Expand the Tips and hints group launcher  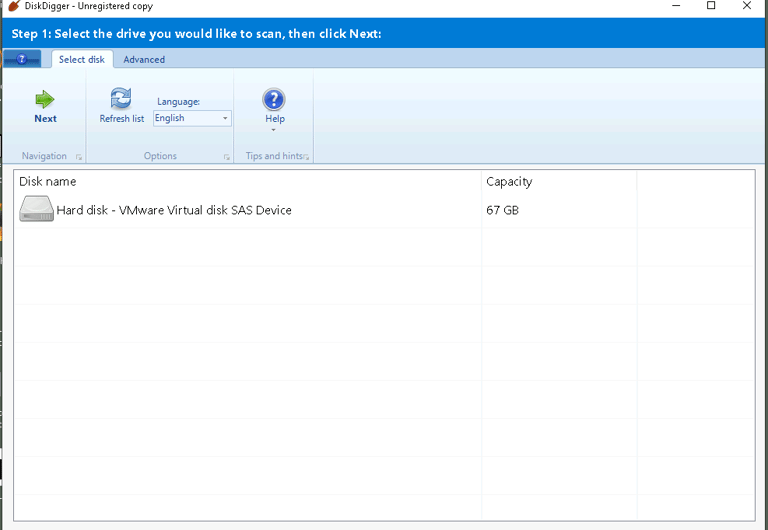click(x=306, y=157)
